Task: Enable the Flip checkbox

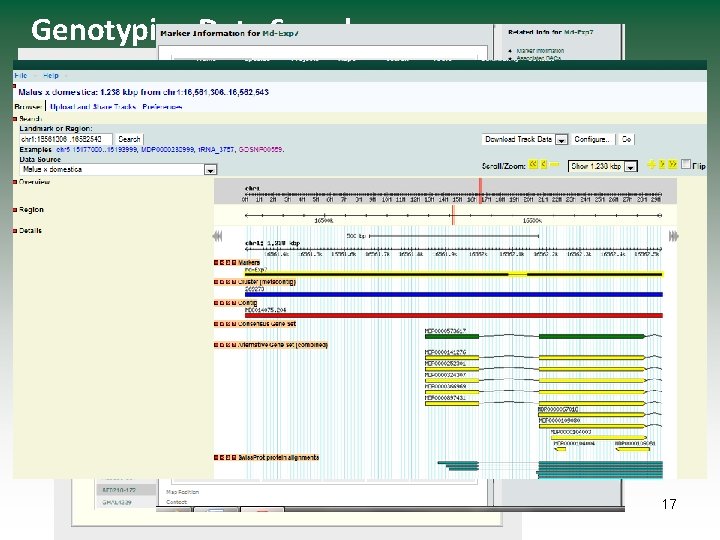Action: click(x=686, y=164)
